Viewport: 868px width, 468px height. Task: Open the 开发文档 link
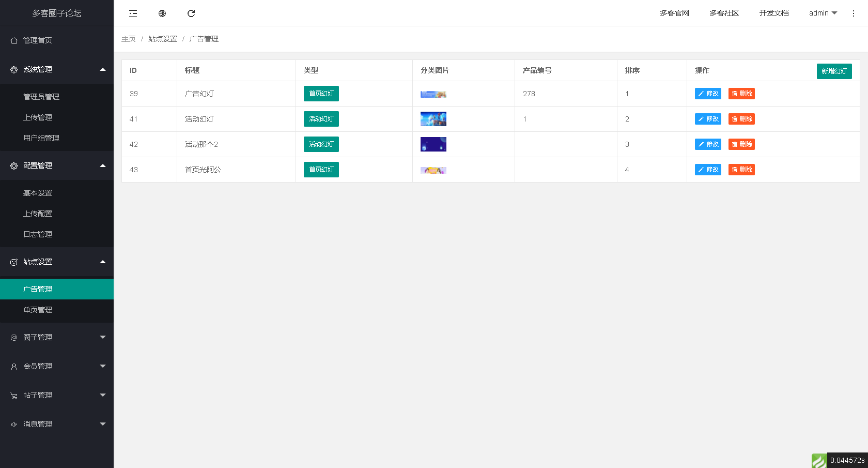[774, 13]
